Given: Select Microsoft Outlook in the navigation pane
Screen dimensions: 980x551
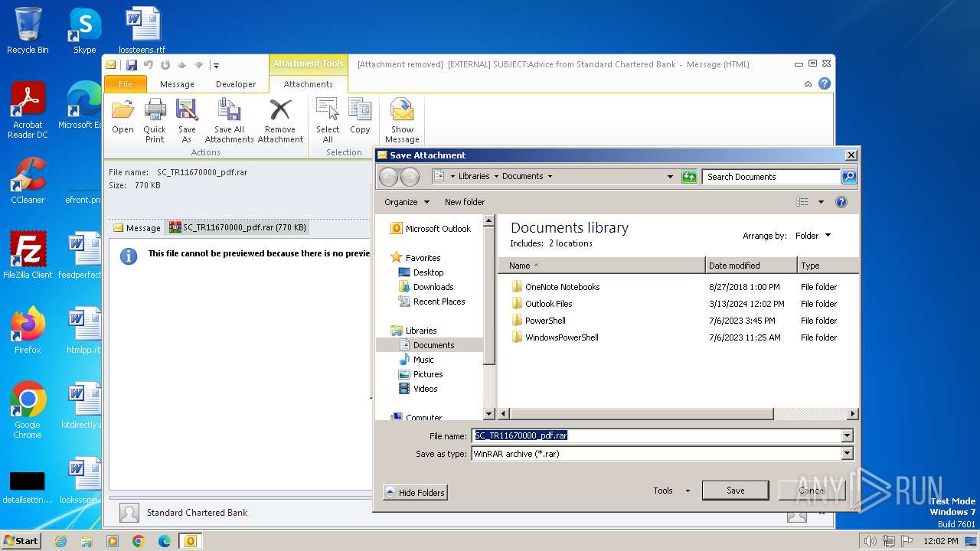Looking at the screenshot, I should click(431, 229).
